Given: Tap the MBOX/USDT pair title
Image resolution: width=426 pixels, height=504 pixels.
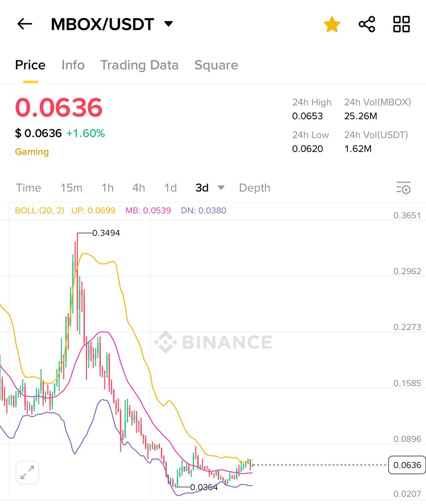Looking at the screenshot, I should [x=103, y=24].
